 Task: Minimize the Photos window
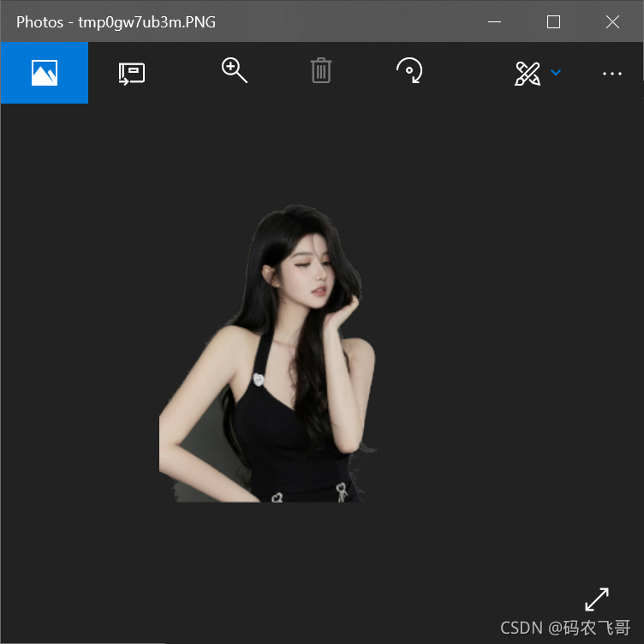tap(494, 21)
